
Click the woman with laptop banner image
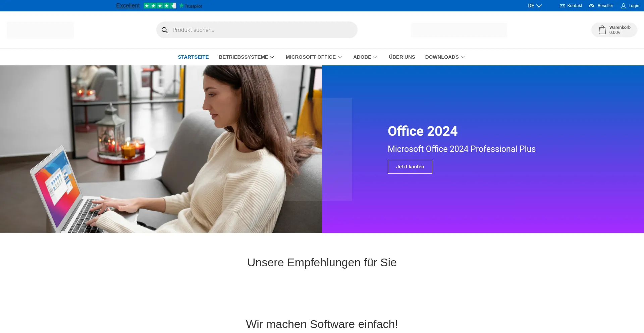coord(161,149)
